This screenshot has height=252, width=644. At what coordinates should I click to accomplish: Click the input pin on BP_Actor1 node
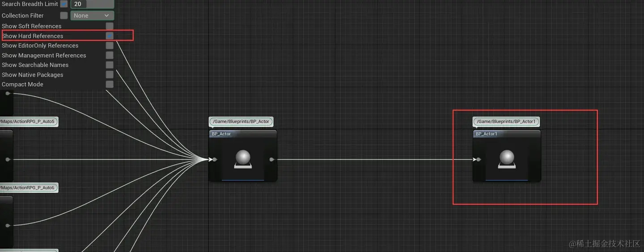tap(479, 159)
